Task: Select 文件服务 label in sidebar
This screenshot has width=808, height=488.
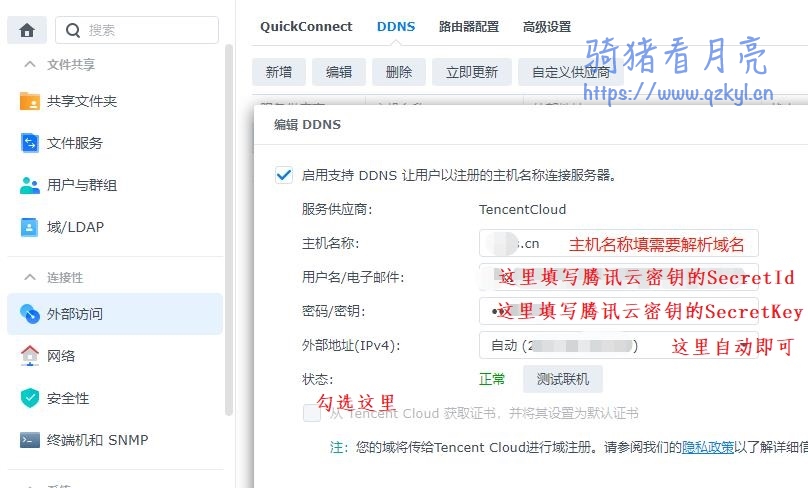Action: 75,143
